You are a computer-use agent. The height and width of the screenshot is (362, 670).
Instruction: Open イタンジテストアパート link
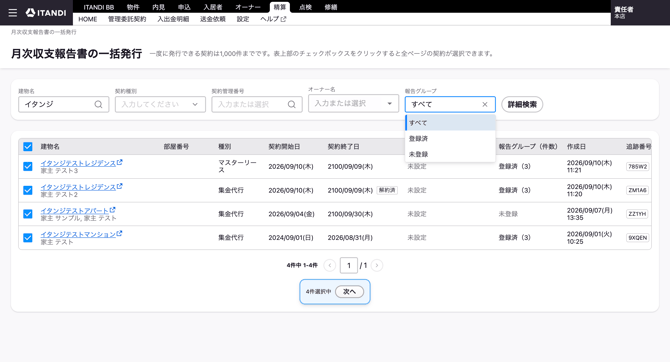(x=75, y=211)
